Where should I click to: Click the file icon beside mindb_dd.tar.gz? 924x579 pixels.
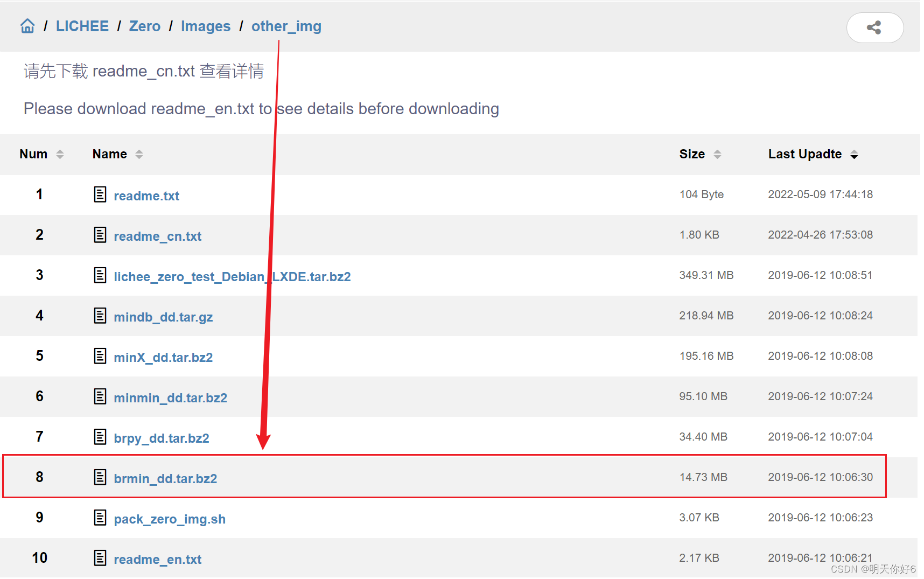tap(100, 316)
